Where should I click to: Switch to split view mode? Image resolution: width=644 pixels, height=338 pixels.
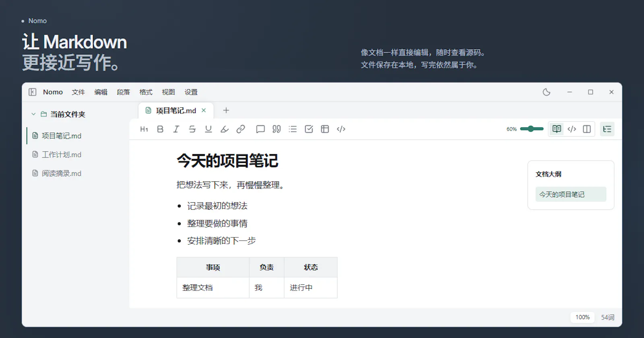(x=587, y=129)
